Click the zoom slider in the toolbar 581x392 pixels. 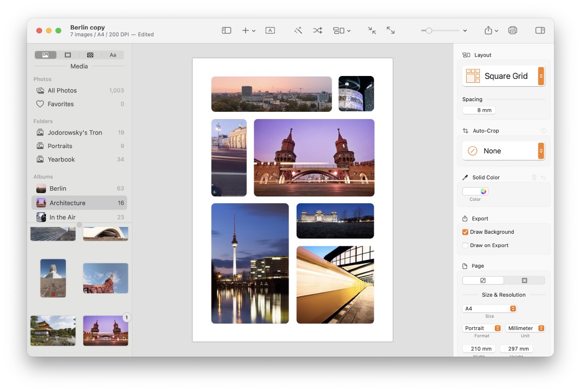click(440, 30)
